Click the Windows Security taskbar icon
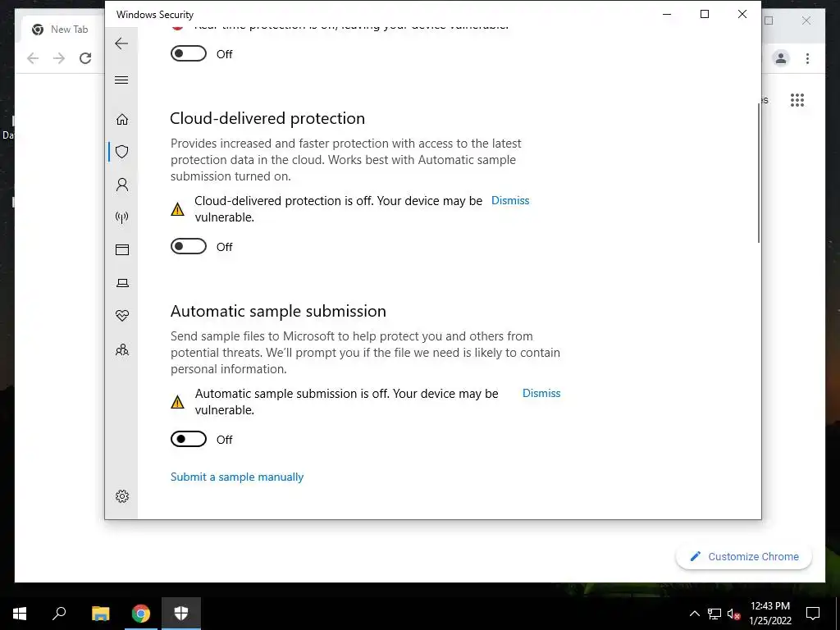The height and width of the screenshot is (630, 840). 181,614
